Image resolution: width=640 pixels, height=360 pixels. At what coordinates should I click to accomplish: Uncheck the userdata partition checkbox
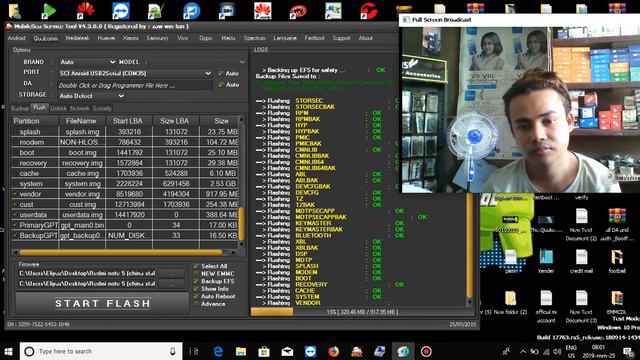(15, 215)
